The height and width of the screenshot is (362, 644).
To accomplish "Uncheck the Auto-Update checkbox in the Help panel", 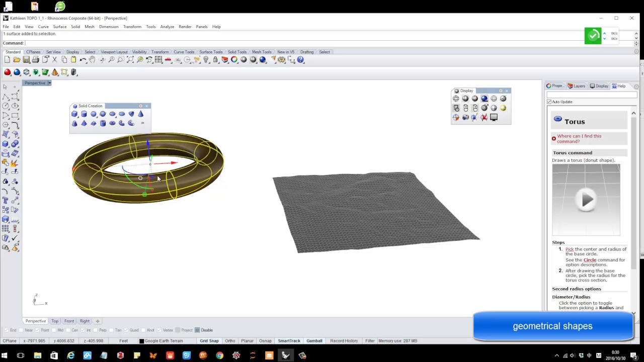I will pos(549,102).
